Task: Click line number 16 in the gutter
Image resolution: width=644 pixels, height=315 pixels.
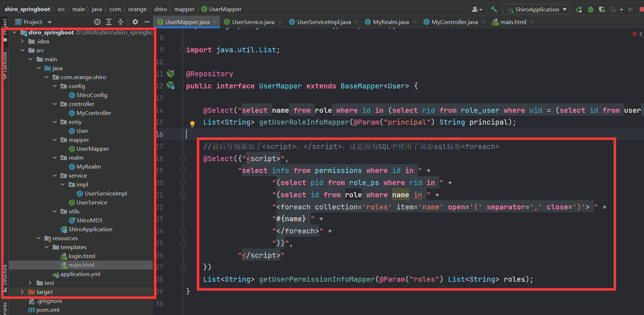Action: (159, 134)
